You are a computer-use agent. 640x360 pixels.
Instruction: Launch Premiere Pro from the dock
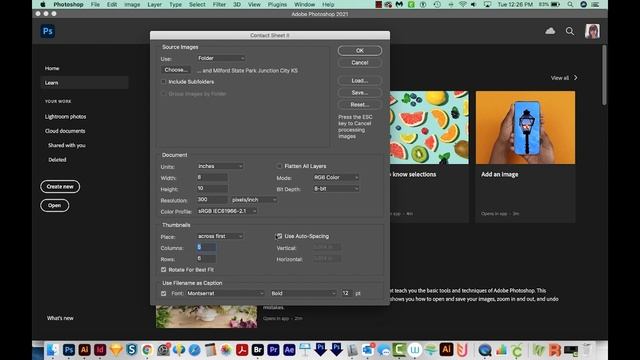[x=273, y=350]
